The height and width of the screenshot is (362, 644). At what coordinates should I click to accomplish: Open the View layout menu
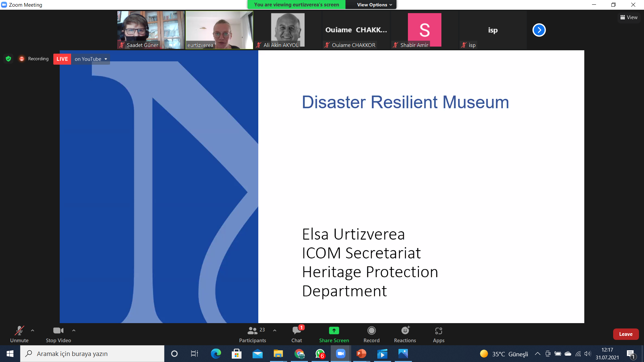point(629,17)
